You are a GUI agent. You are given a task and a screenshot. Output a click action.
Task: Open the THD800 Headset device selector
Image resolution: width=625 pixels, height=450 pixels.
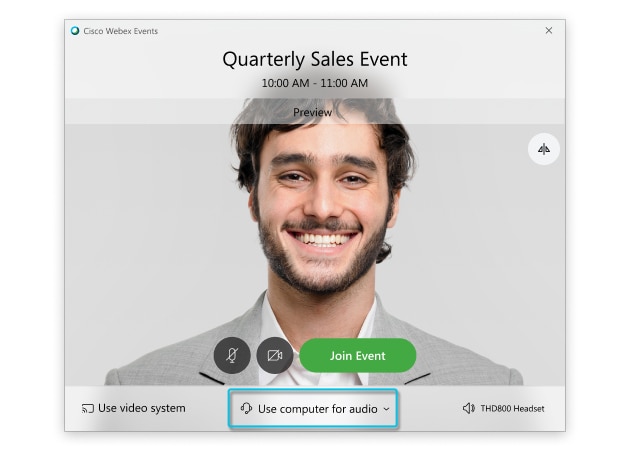tap(503, 409)
